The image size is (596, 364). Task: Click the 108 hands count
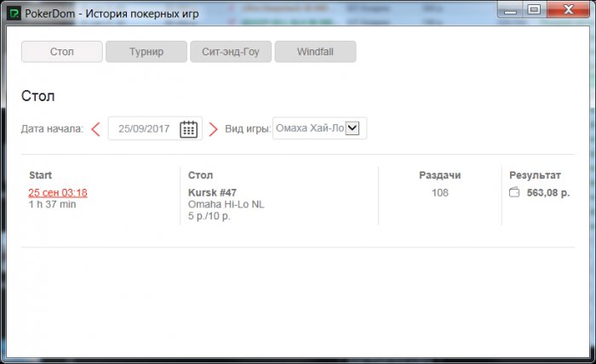point(440,193)
